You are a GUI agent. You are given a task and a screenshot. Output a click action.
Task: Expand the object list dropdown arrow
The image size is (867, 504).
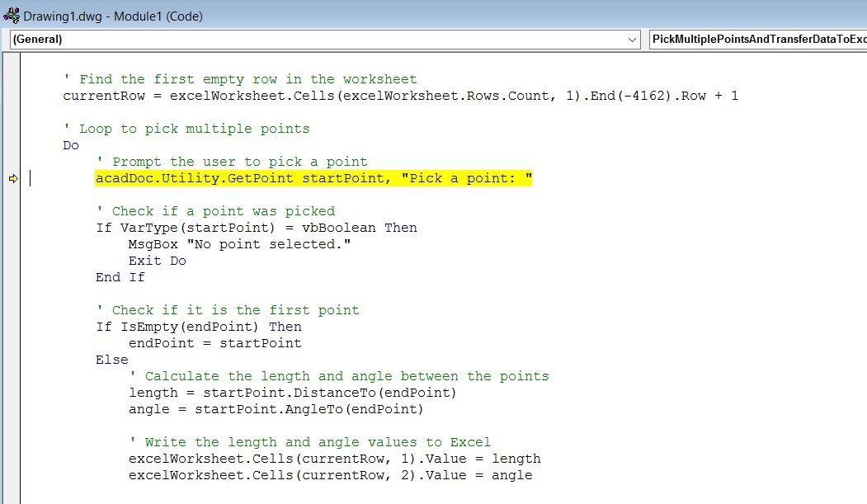632,40
